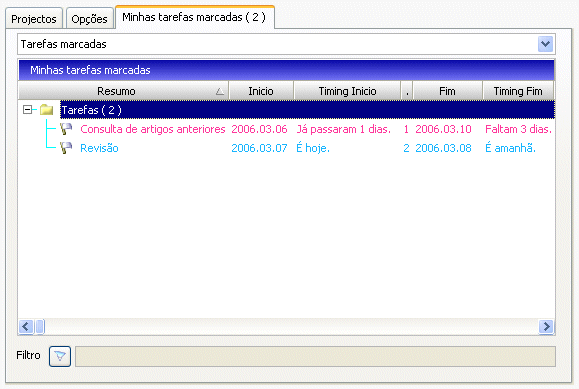Click the text Já passaram 1 dias.

[x=343, y=129]
